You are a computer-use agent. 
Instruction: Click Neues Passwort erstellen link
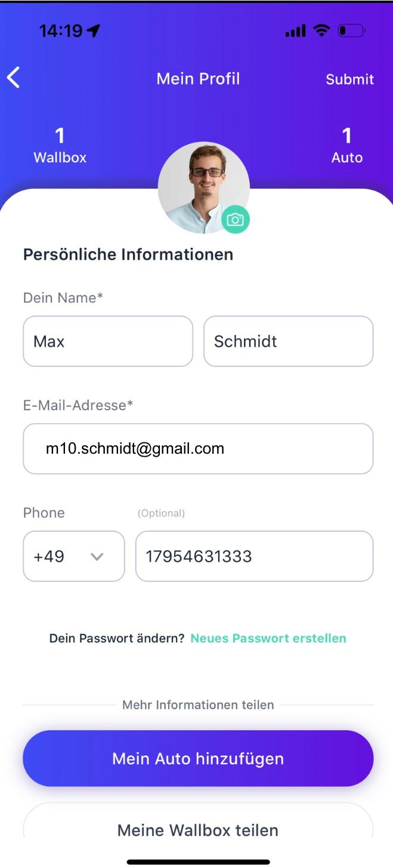[268, 638]
